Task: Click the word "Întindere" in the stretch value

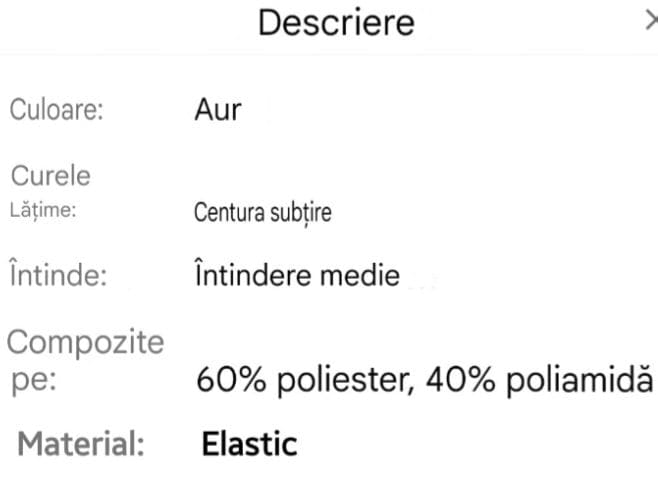Action: click(257, 275)
